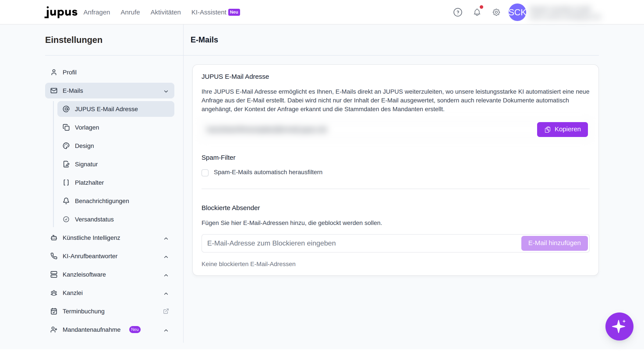Open the KI-Assistent tab
Screen dimensions: 644x351
tap(209, 12)
